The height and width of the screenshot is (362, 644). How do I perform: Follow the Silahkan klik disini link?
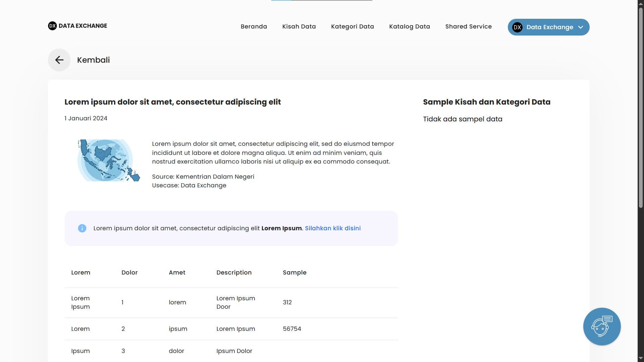(x=333, y=228)
